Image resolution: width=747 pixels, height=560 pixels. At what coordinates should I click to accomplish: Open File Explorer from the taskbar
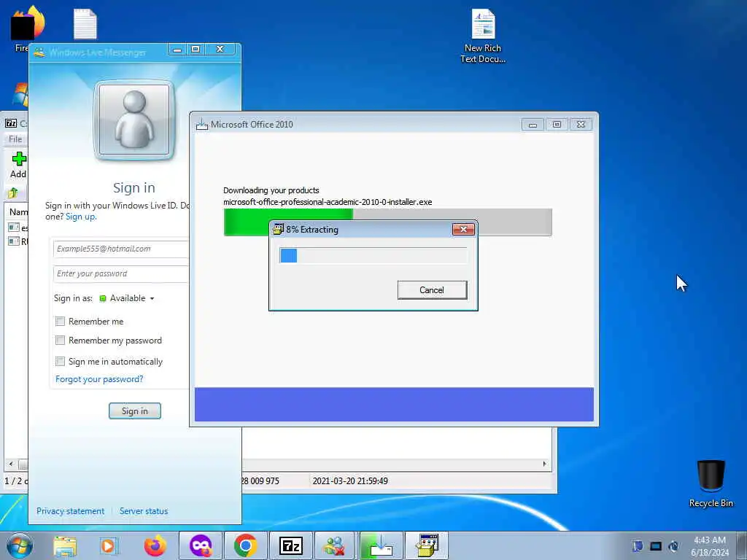coord(65,546)
